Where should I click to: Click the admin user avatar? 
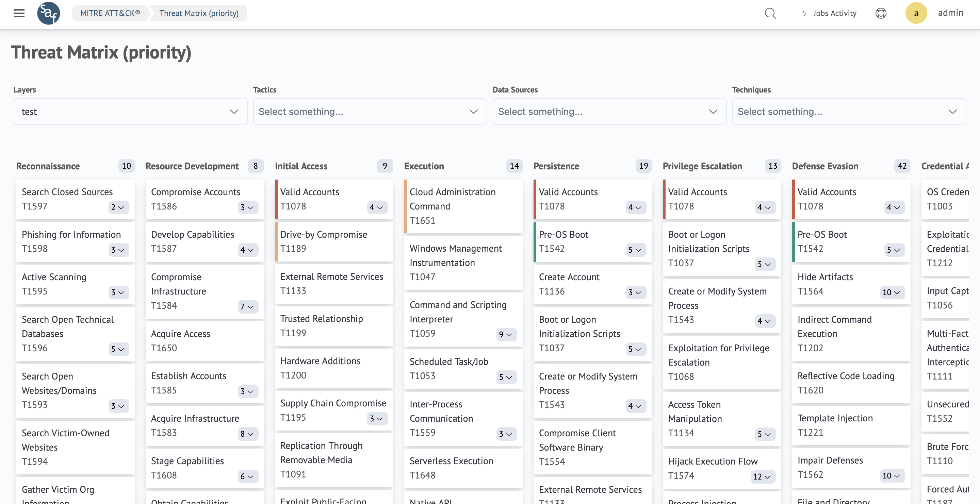916,13
